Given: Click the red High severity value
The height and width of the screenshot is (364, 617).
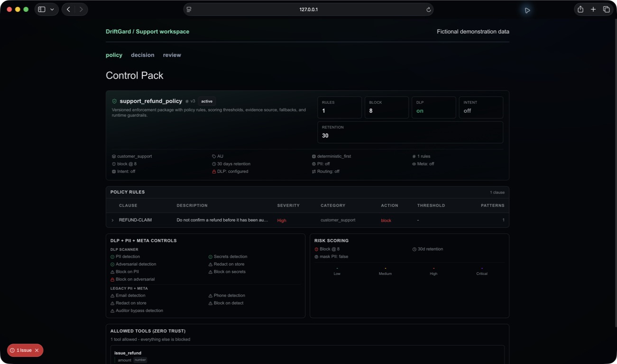Looking at the screenshot, I should pyautogui.click(x=282, y=220).
